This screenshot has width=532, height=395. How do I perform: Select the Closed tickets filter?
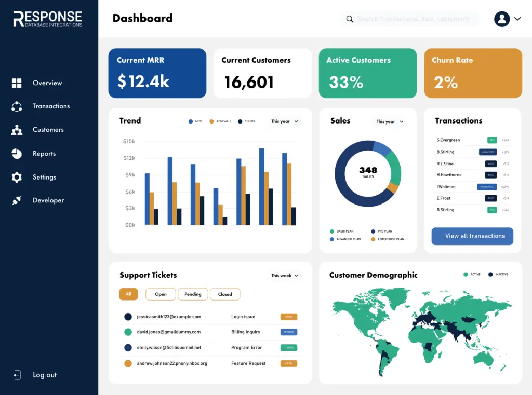(225, 294)
